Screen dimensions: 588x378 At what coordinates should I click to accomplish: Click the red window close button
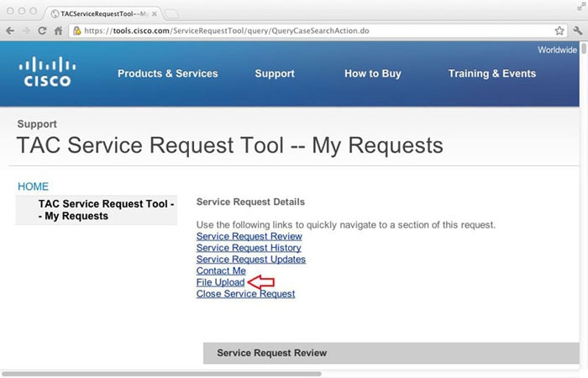click(10, 11)
